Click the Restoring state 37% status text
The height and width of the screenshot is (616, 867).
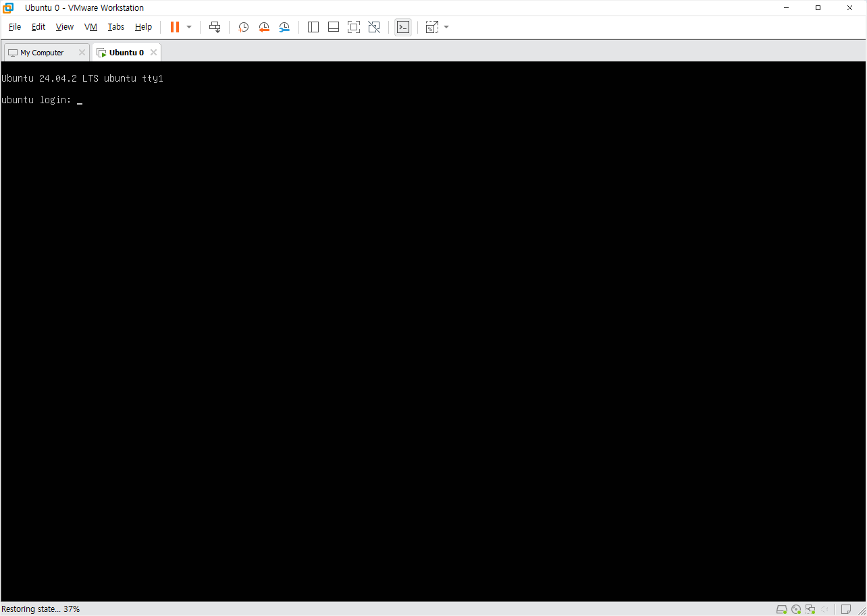click(x=41, y=609)
